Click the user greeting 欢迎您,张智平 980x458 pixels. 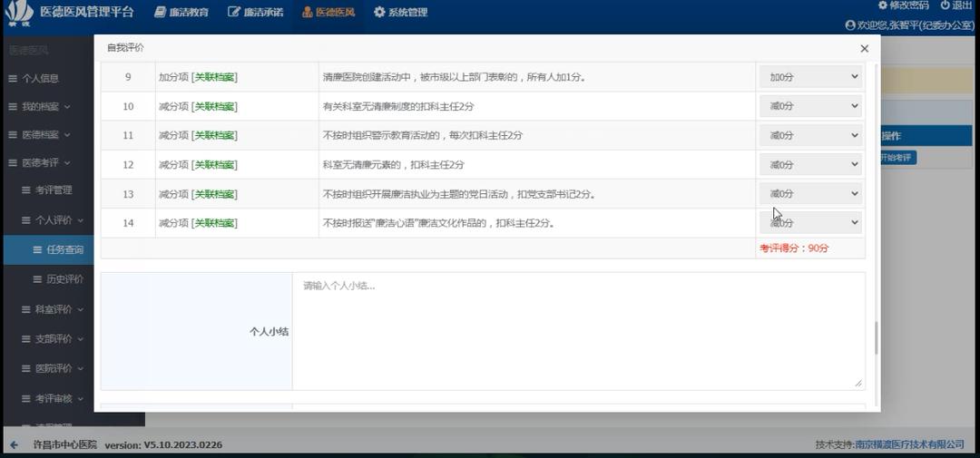(916, 25)
